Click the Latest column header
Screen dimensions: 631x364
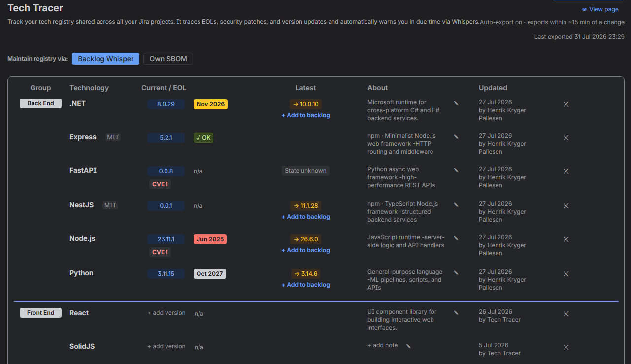pyautogui.click(x=305, y=88)
